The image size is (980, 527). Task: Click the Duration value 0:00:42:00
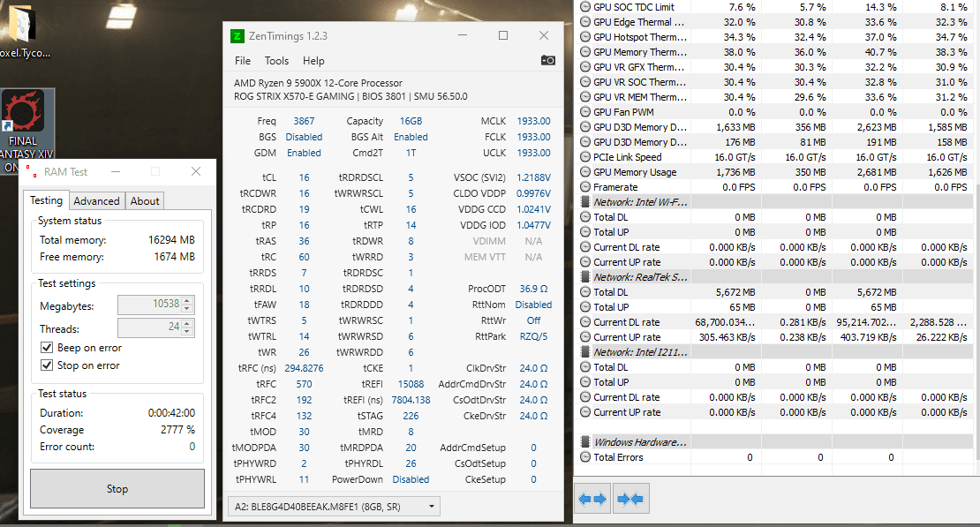click(171, 413)
